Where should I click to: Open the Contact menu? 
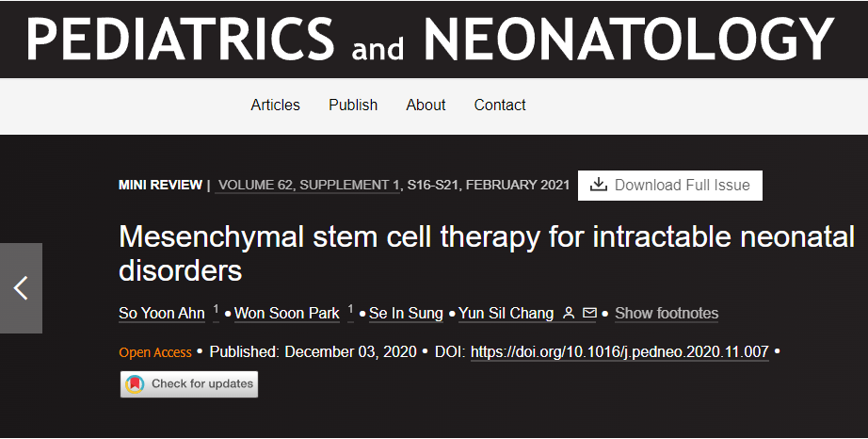click(500, 105)
